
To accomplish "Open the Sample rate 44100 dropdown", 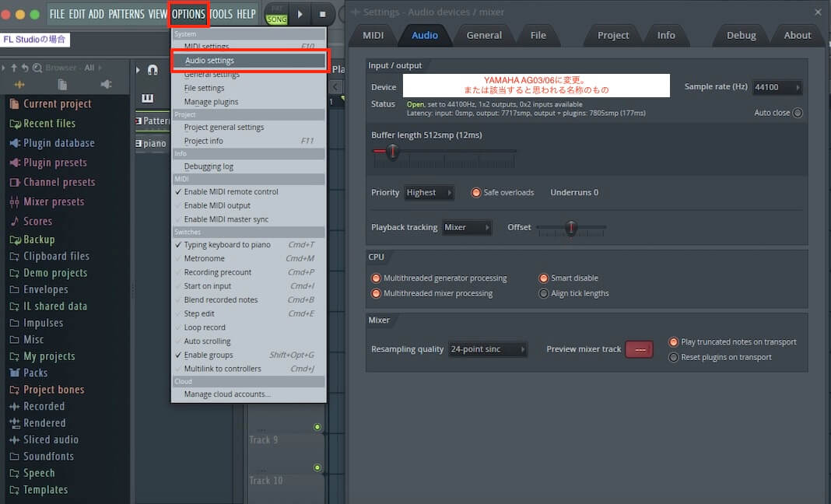I will (x=777, y=87).
